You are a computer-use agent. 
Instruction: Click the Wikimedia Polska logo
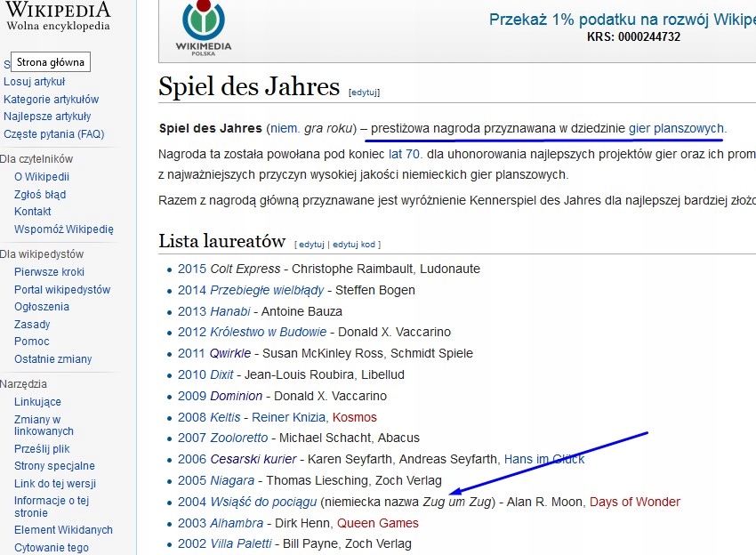tap(204, 28)
